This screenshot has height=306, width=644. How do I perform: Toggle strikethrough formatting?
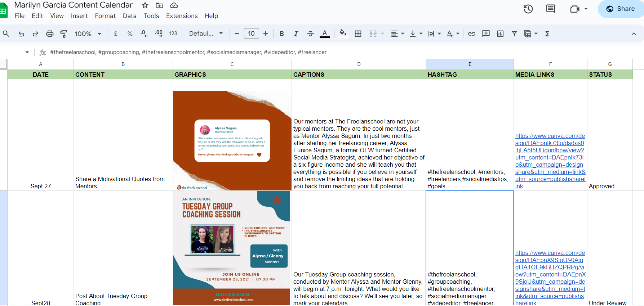(x=310, y=34)
